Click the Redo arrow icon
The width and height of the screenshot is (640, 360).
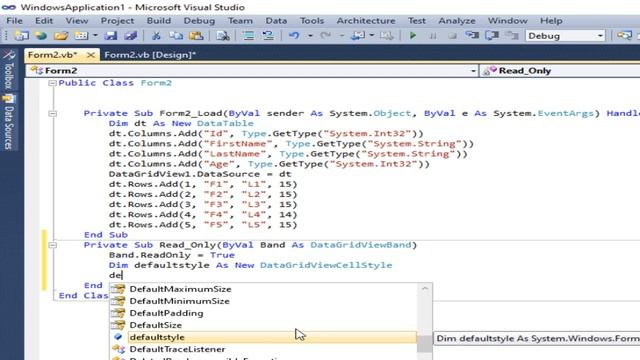[x=326, y=36]
